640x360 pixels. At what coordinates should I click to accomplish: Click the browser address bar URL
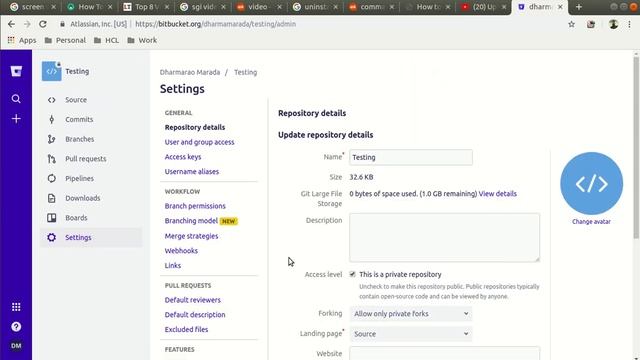[215, 24]
